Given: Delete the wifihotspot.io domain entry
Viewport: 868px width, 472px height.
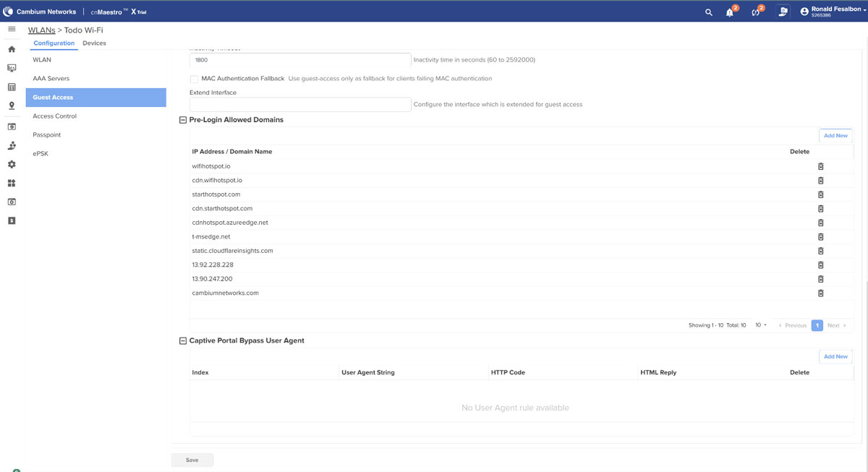Looking at the screenshot, I should tap(820, 166).
